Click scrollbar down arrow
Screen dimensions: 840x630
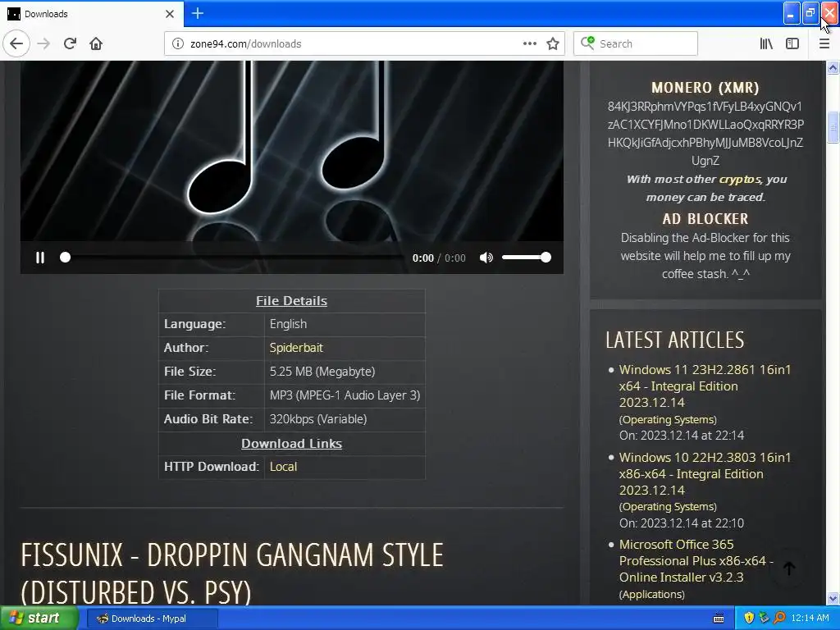tap(833, 598)
